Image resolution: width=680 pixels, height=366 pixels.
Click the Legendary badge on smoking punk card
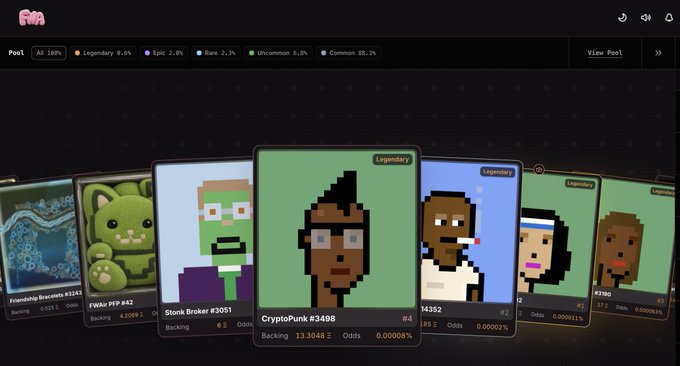coord(497,172)
